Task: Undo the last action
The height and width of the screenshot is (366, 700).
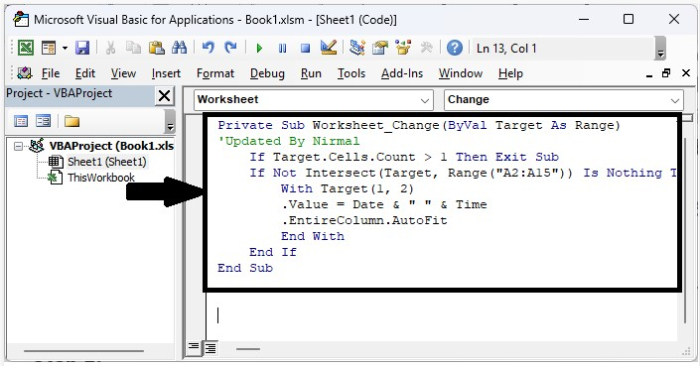Action: (208, 48)
